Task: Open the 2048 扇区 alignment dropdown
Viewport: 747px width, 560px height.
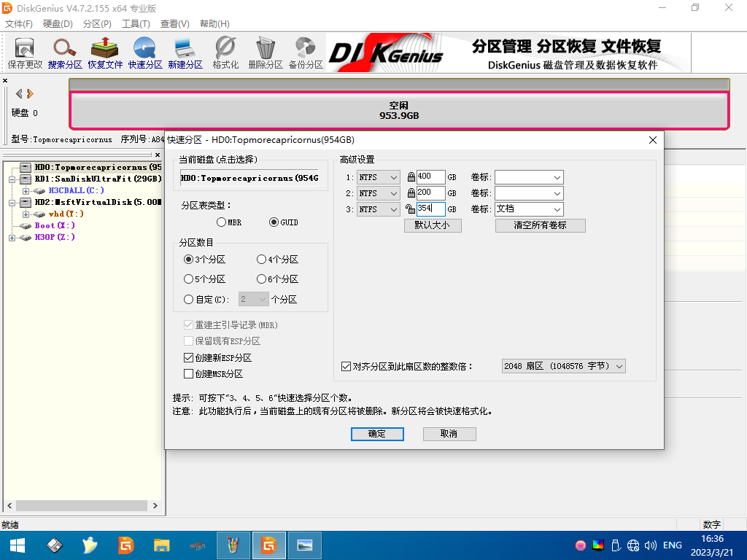Action: point(564,366)
